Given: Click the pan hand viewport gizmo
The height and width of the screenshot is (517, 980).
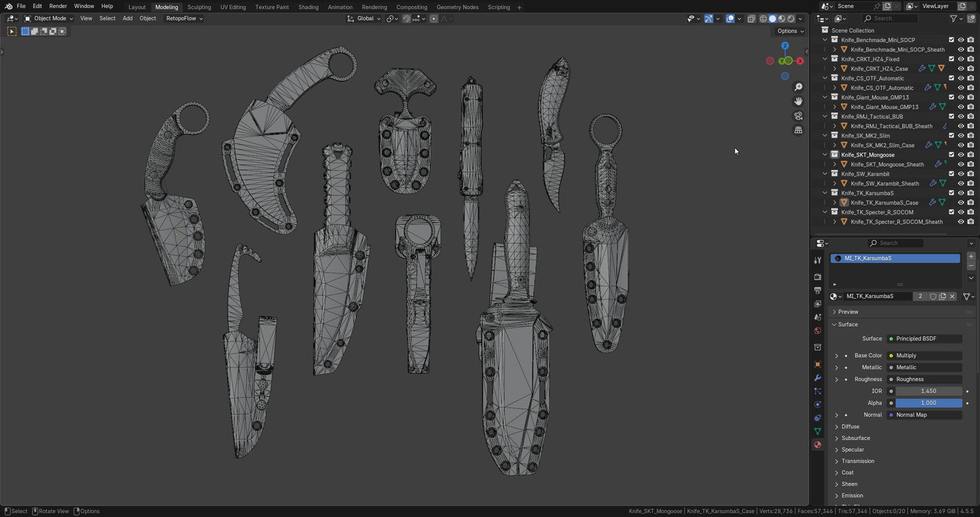Looking at the screenshot, I should click(x=798, y=101).
